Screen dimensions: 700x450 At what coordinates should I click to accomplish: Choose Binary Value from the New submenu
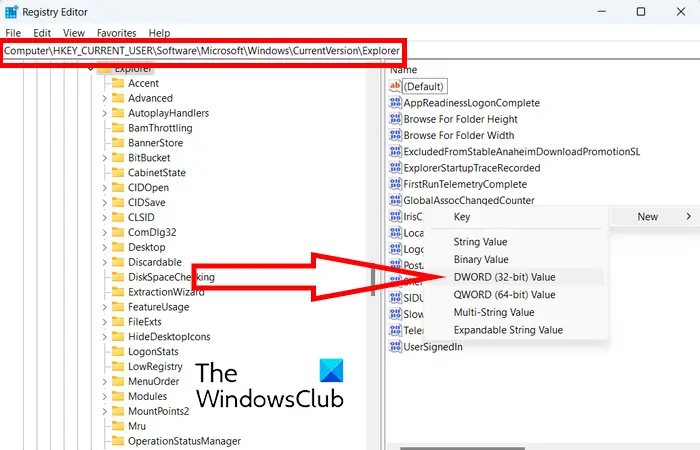point(515,259)
